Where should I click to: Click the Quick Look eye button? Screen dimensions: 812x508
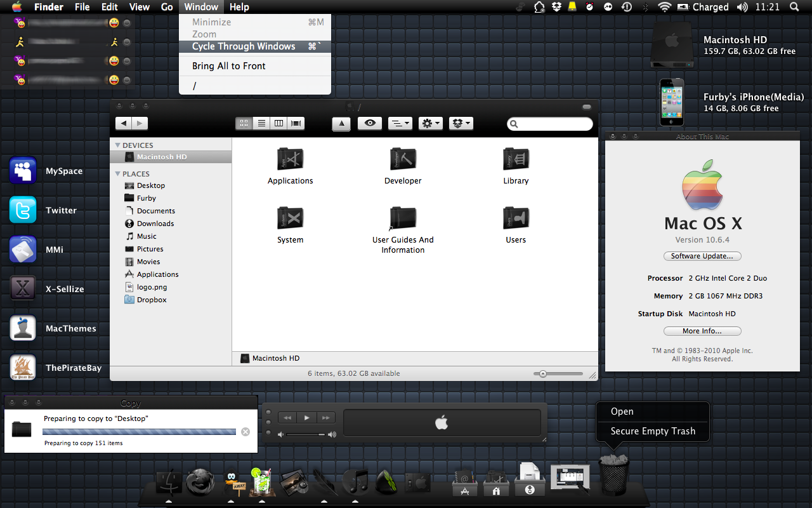(370, 123)
